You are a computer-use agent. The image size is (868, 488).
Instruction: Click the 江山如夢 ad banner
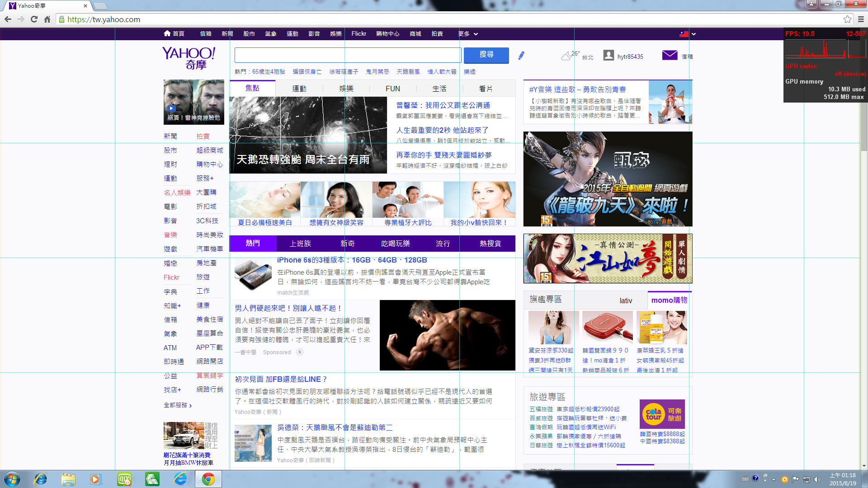608,258
